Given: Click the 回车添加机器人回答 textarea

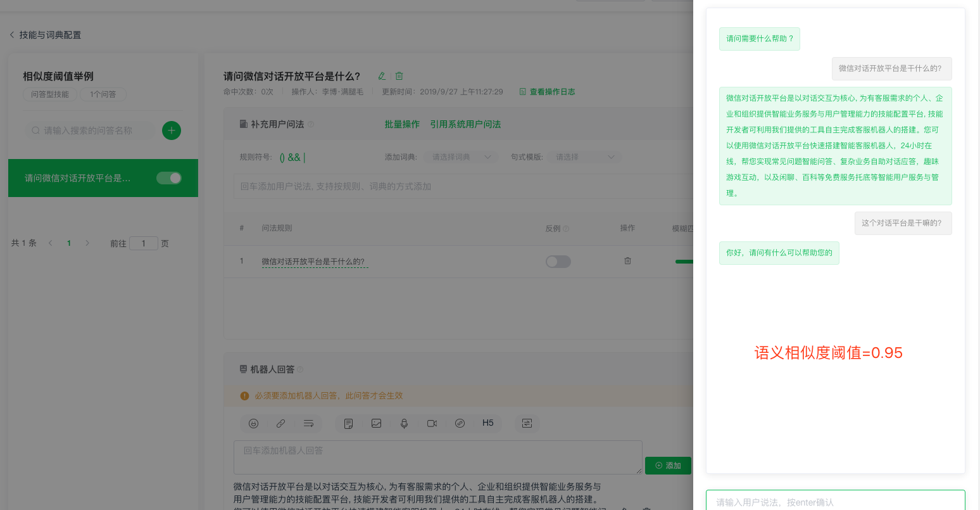Looking at the screenshot, I should click(x=438, y=457).
